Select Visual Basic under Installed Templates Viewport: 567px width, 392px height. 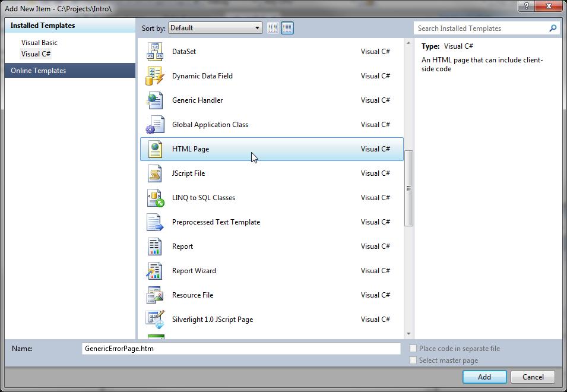tap(39, 43)
